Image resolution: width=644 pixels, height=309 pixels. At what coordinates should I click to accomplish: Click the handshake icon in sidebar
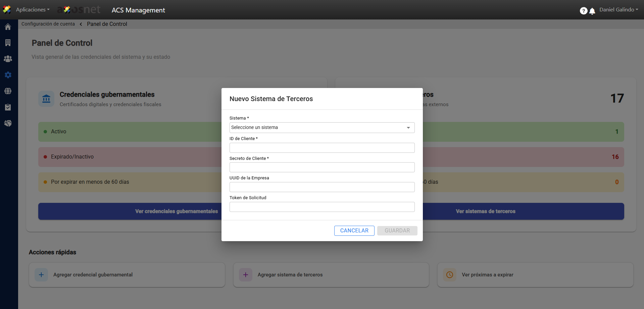point(8,123)
